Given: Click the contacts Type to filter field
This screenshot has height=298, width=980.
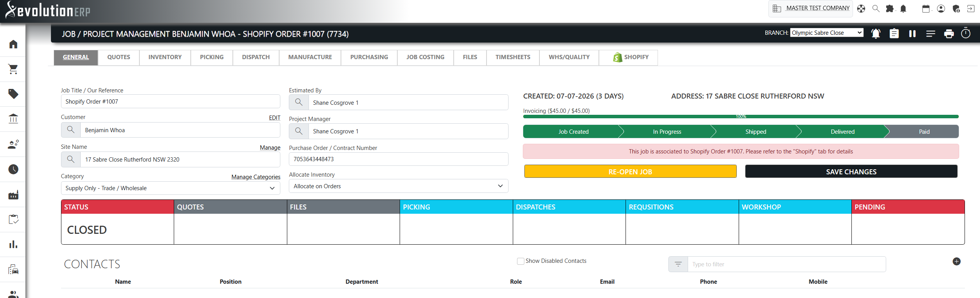Looking at the screenshot, I should [x=787, y=264].
